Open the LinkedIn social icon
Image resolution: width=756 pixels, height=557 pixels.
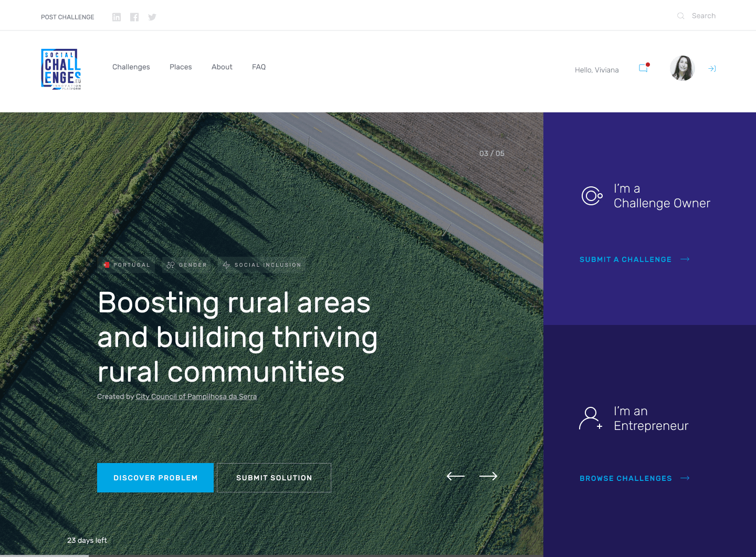(x=117, y=17)
